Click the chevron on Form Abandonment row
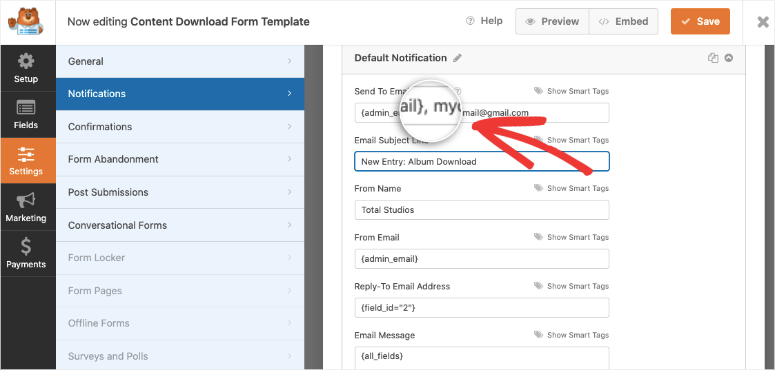Viewport: 775px width, 370px height. (290, 159)
